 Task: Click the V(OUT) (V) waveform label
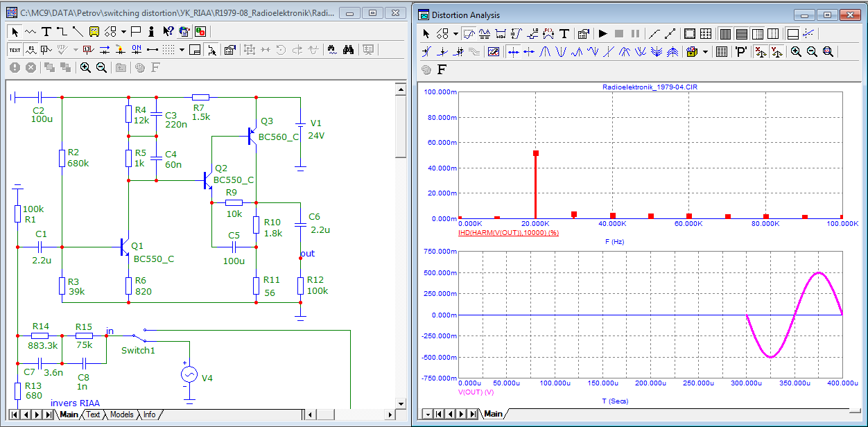(476, 392)
